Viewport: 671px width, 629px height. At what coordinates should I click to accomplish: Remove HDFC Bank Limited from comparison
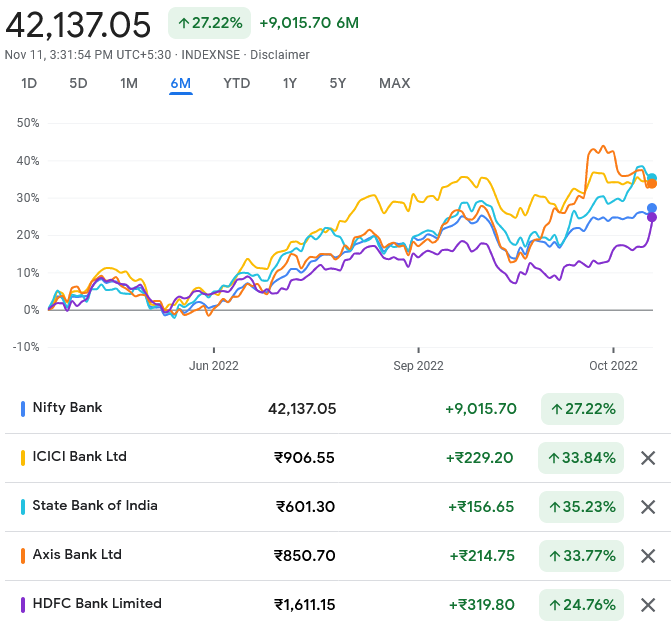click(648, 605)
